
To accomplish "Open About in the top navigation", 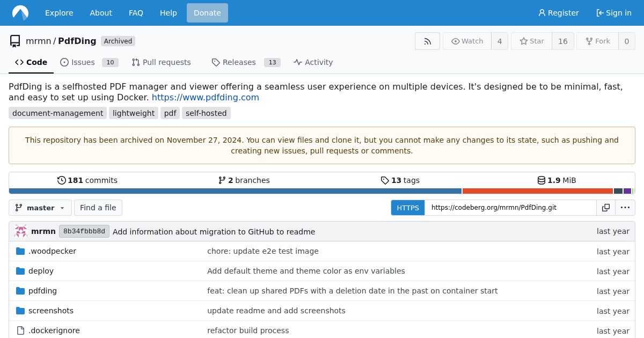I will (101, 13).
